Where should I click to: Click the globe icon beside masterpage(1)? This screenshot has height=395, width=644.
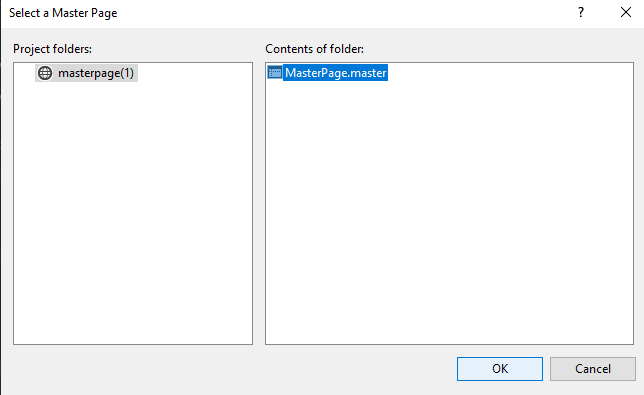click(45, 73)
